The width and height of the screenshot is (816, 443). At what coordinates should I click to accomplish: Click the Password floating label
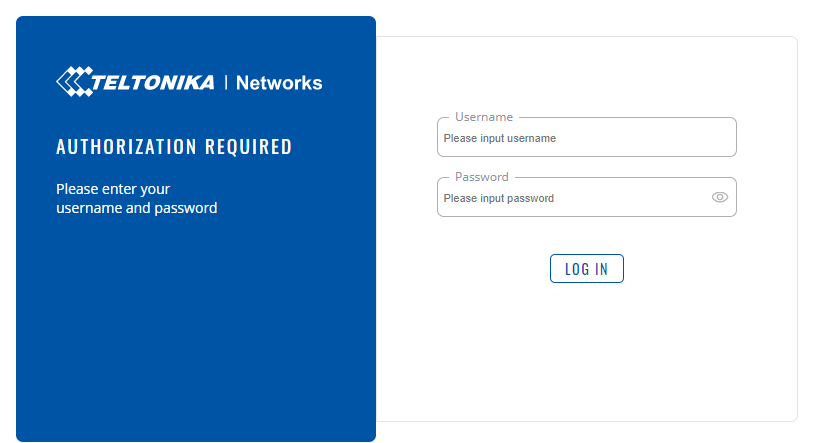[x=481, y=177]
